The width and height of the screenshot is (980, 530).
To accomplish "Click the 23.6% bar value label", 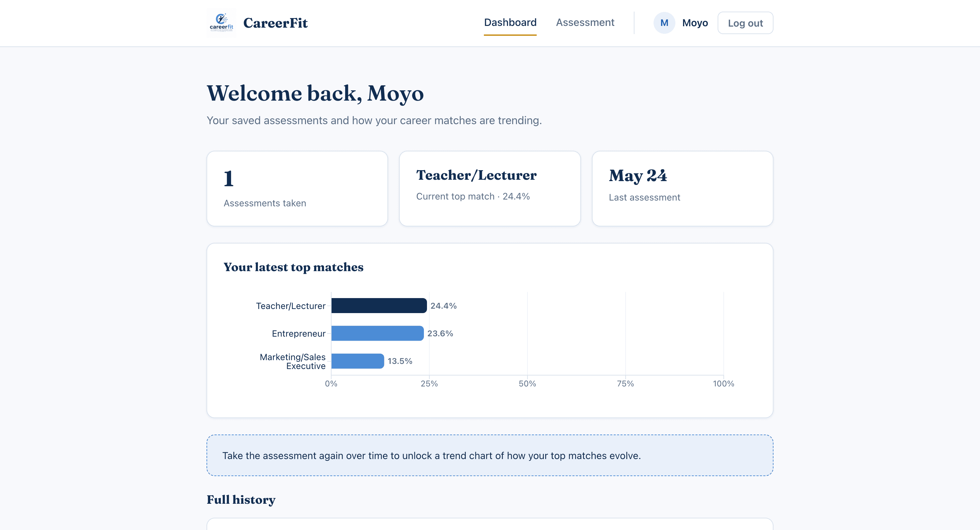I will (440, 334).
